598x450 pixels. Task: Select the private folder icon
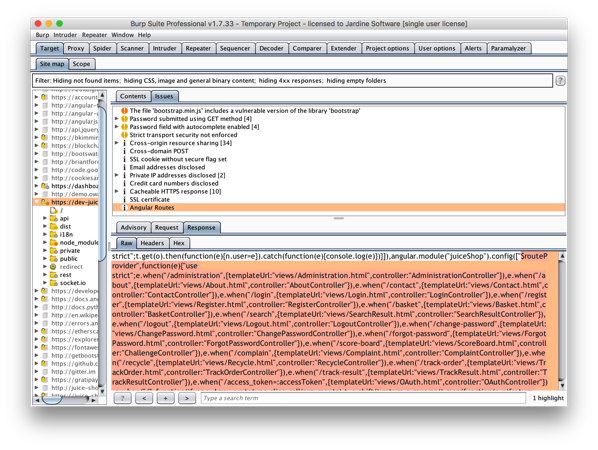point(54,251)
